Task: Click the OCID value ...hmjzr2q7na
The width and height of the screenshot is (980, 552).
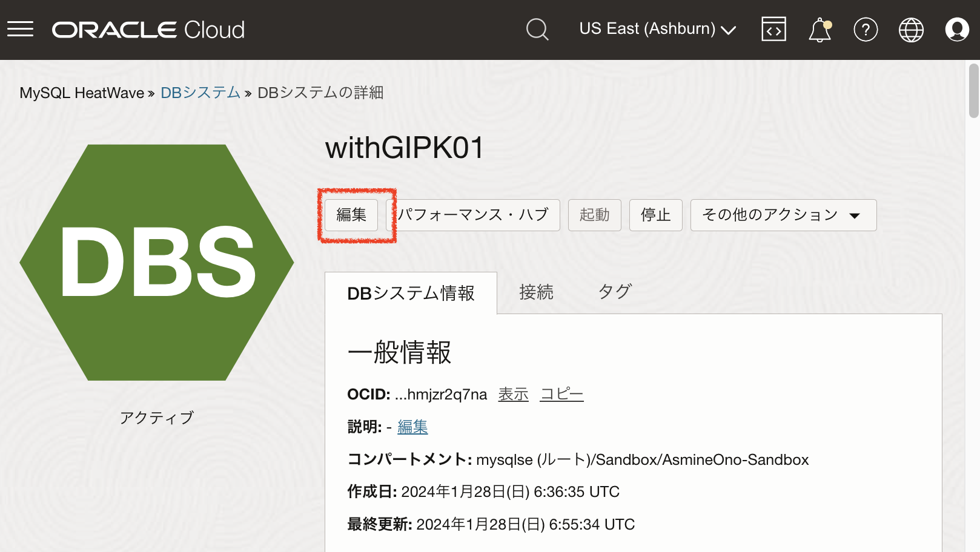Action: 441,395
